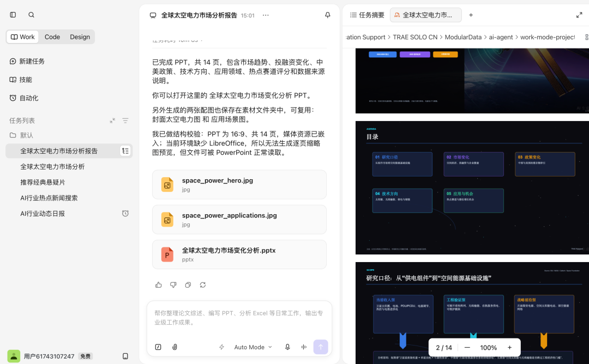589x364 pixels.
Task: Add a new preview tab
Action: pos(471,15)
